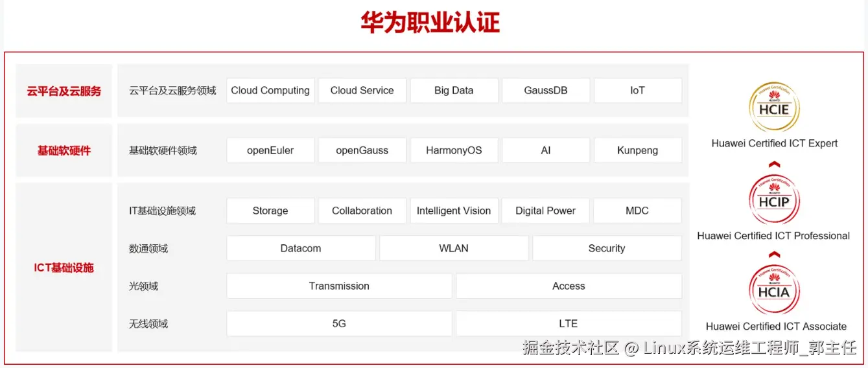Choose the Collaboration certification box

[362, 211]
